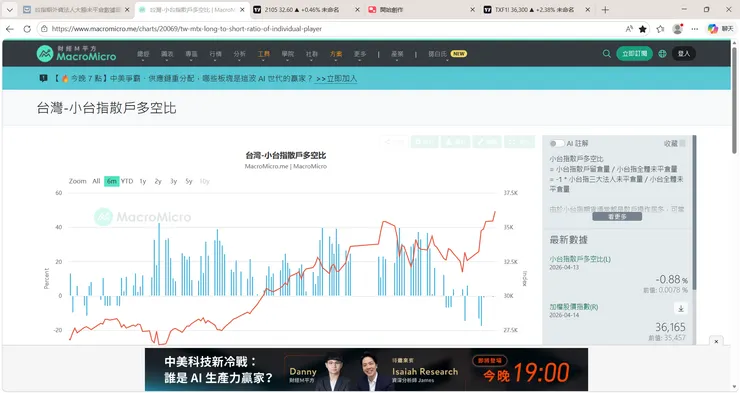Open browser settings three-dot menu
Viewport: 740px width, 393px height.
pyautogui.click(x=695, y=29)
